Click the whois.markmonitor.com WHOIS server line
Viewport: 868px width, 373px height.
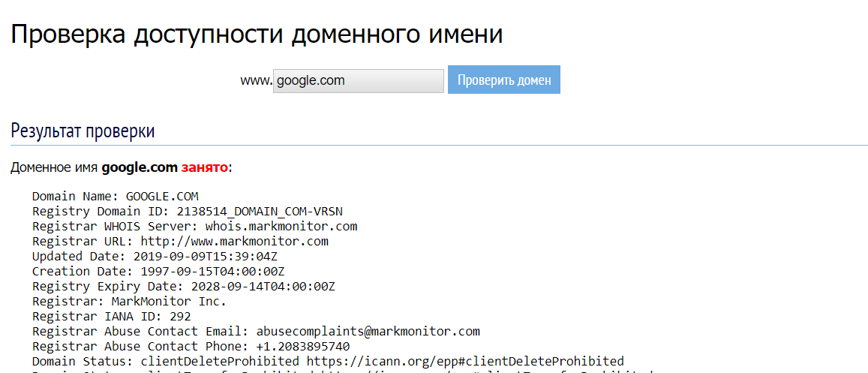(x=195, y=227)
